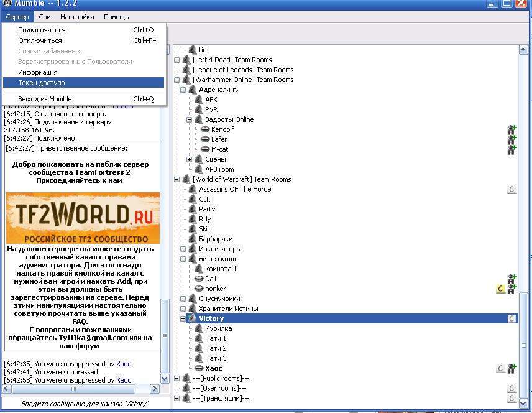Focus the message field for channel 'Victory'
Image resolution: width=532 pixels, height=413 pixels.
86,404
